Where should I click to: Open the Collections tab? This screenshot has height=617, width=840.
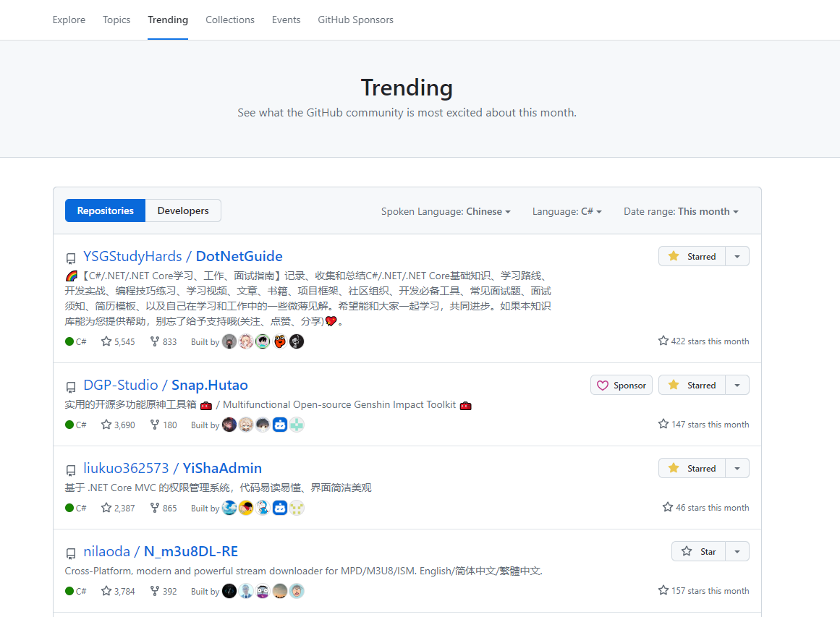(x=230, y=20)
